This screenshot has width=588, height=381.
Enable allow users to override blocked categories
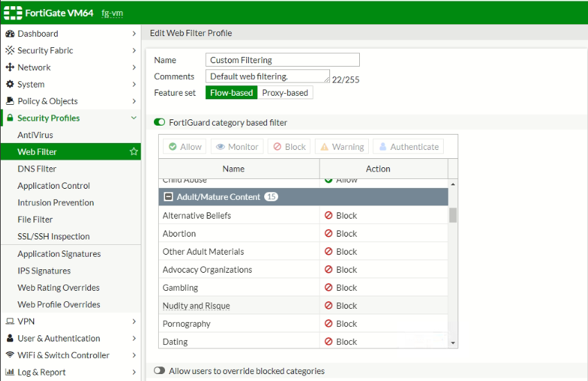pos(159,371)
